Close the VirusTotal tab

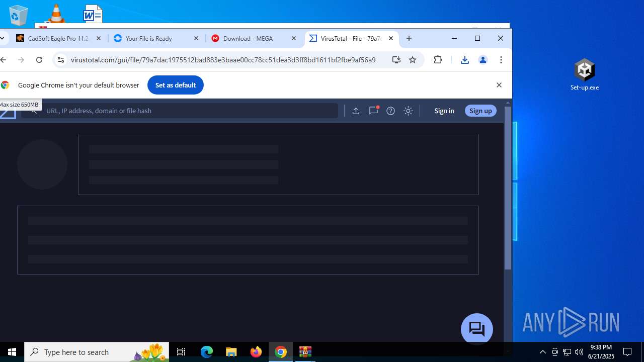[x=391, y=39]
